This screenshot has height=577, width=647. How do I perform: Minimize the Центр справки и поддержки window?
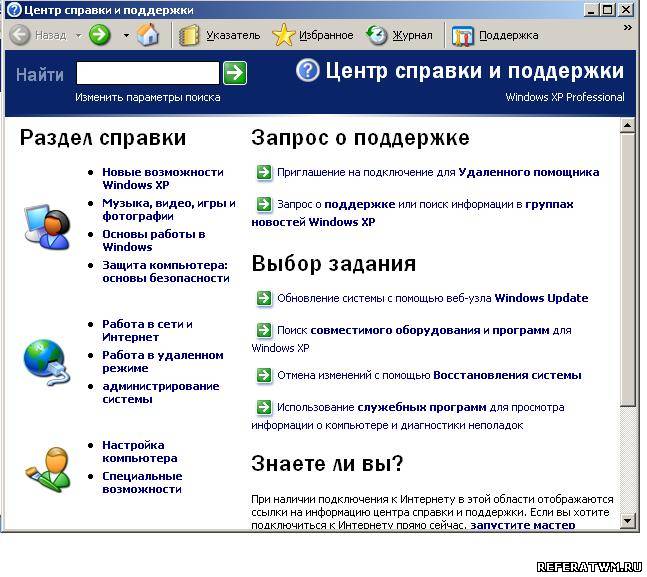pos(591,9)
